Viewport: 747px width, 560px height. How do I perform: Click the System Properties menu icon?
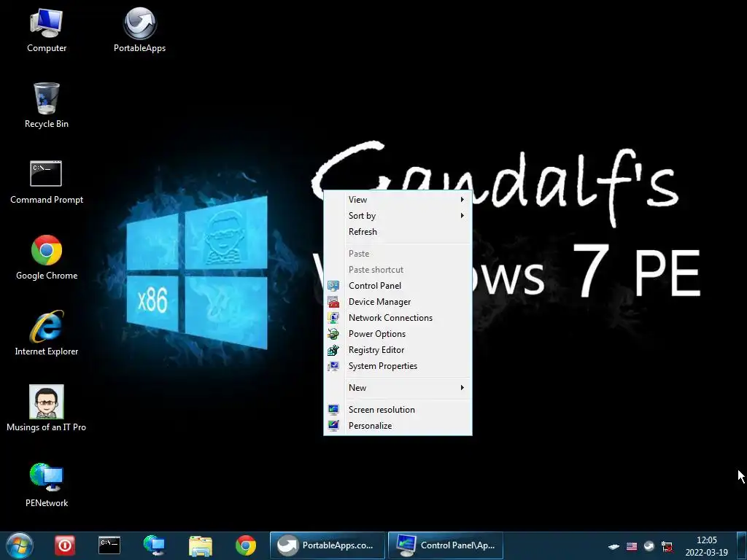333,366
